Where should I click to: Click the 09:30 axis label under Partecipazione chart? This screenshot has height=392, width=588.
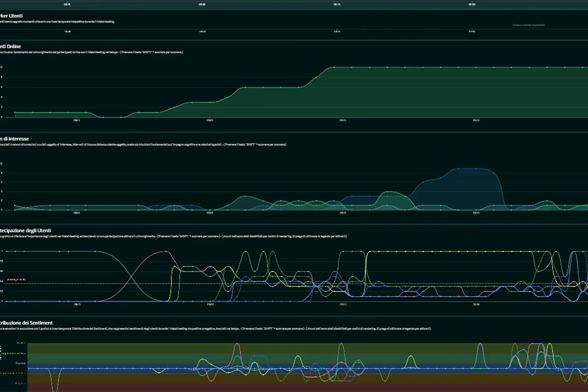(x=476, y=304)
